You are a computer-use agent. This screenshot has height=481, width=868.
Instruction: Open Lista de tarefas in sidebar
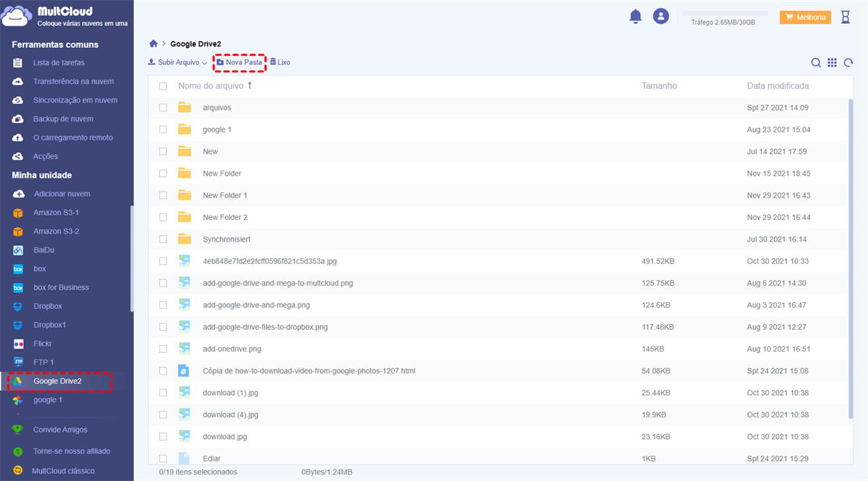59,63
